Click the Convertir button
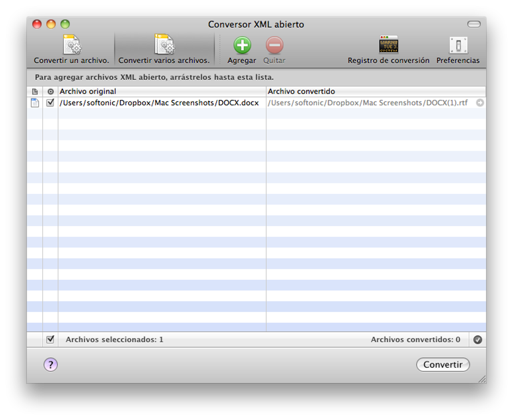 tap(443, 364)
